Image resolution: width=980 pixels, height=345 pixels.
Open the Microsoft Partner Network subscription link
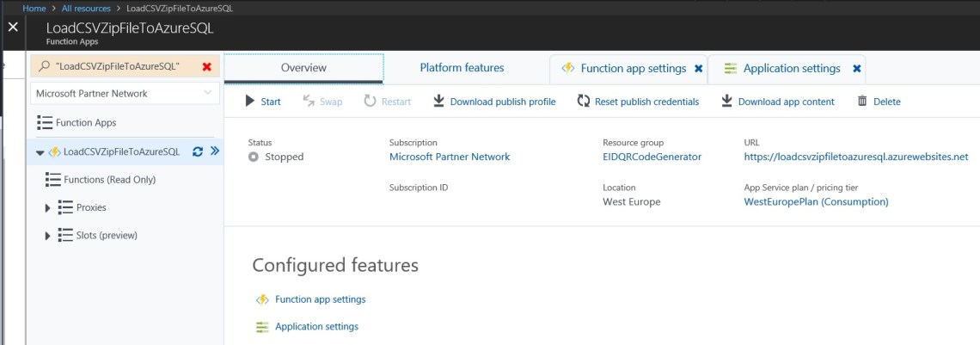(450, 157)
